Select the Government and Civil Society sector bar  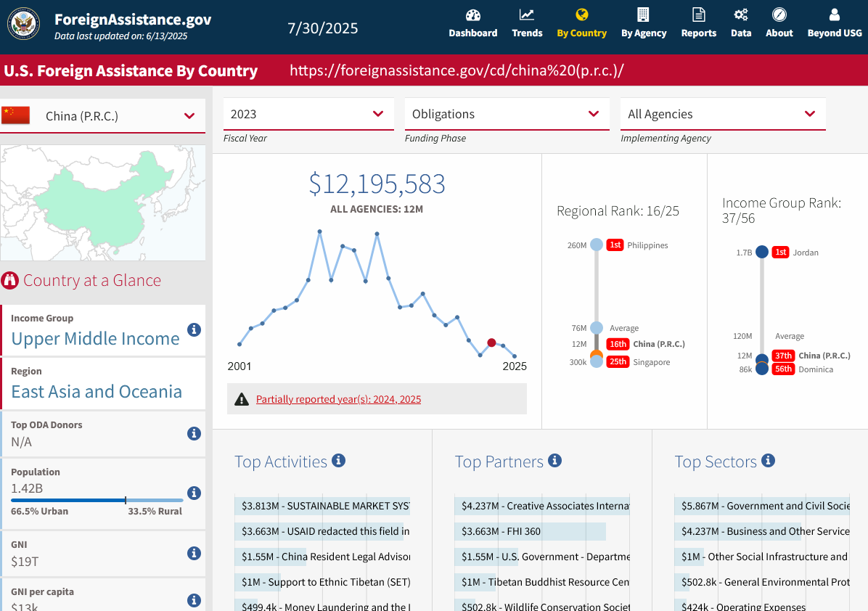tap(762, 506)
